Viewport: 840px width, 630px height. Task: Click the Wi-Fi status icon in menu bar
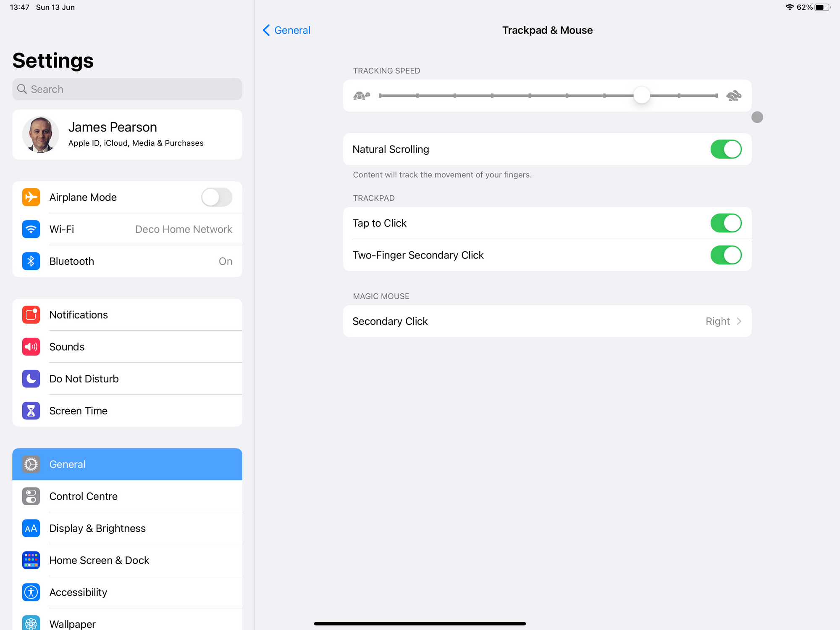[x=790, y=7]
